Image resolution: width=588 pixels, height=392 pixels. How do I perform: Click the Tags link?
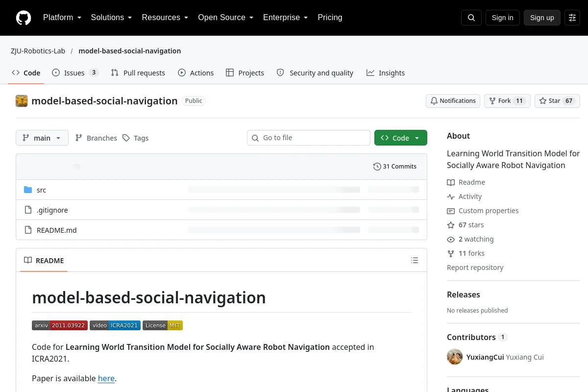click(136, 138)
